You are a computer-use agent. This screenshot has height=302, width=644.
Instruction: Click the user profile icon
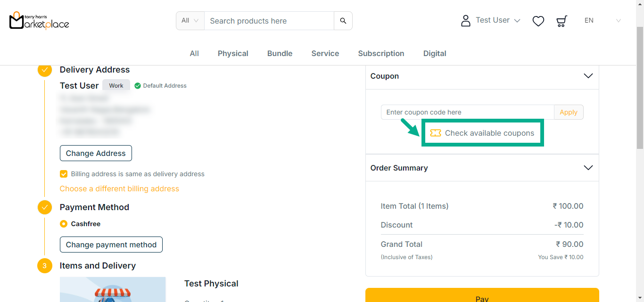465,21
